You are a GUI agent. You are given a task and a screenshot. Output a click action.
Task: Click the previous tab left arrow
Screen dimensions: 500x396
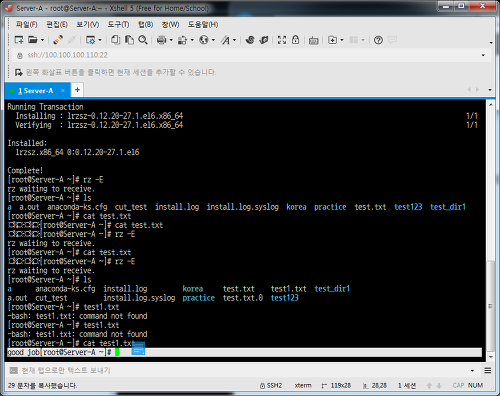coord(469,89)
